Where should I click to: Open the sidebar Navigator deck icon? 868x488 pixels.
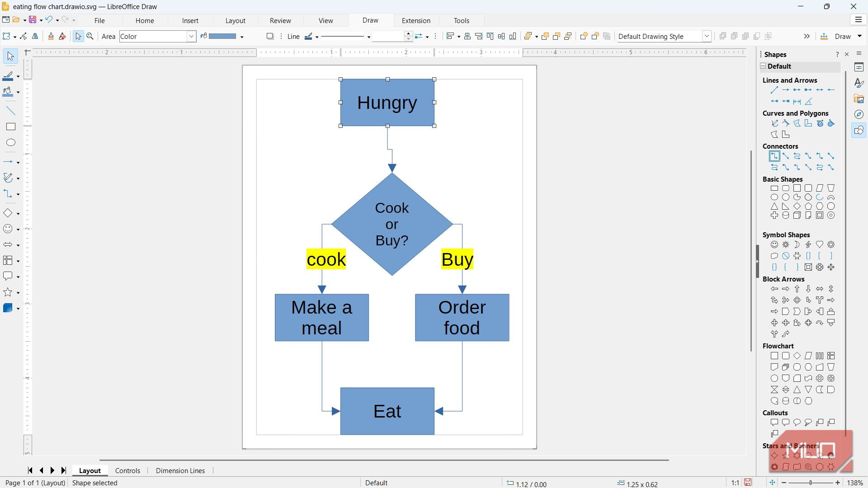(x=859, y=114)
